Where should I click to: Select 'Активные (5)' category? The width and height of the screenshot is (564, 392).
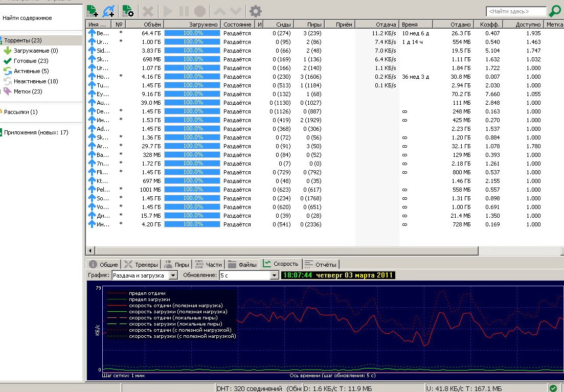pyautogui.click(x=31, y=71)
